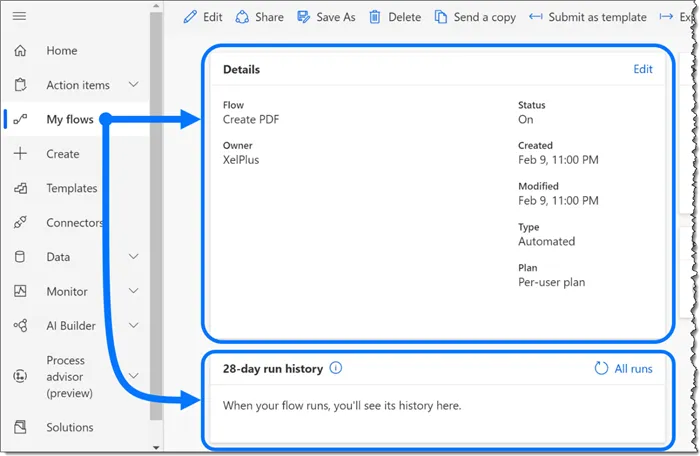Click Edit link in Details card
700x456 pixels.
click(x=642, y=69)
